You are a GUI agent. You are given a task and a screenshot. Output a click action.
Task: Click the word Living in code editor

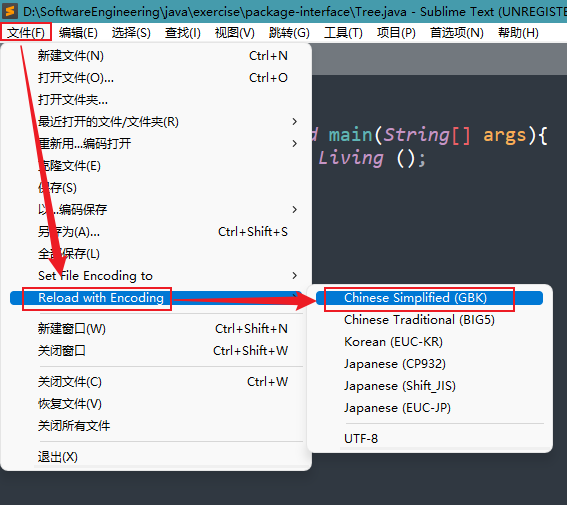(350, 158)
